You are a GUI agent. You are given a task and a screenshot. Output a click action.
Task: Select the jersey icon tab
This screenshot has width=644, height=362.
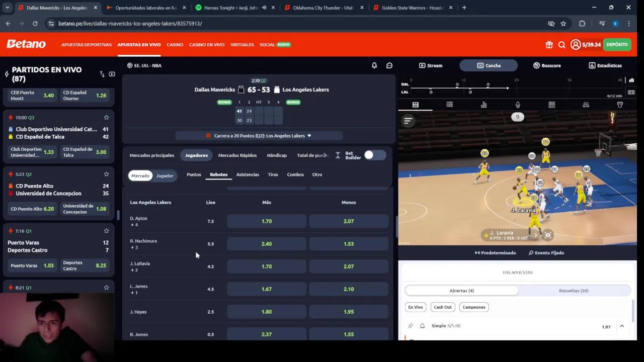(x=620, y=105)
